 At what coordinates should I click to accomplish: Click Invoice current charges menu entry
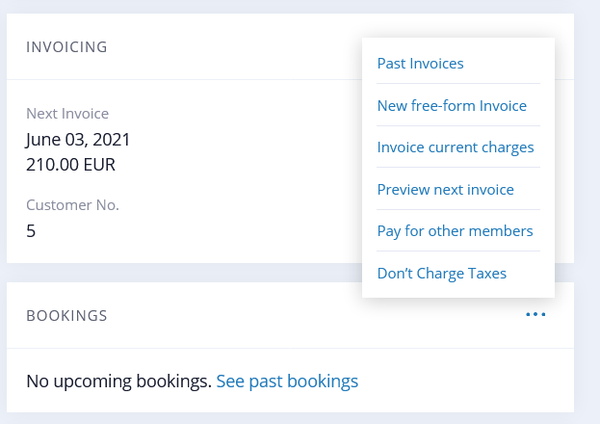coord(455,148)
